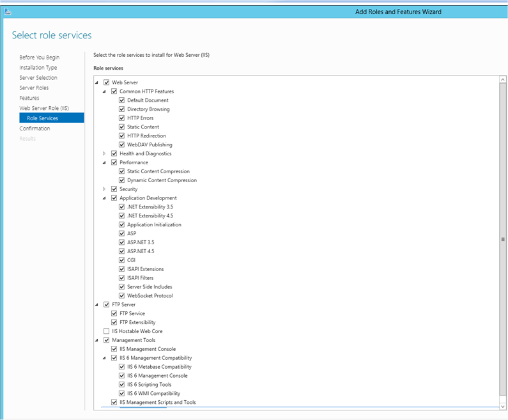Go to the Features step
Screen dimensions: 508x420
[29, 98]
